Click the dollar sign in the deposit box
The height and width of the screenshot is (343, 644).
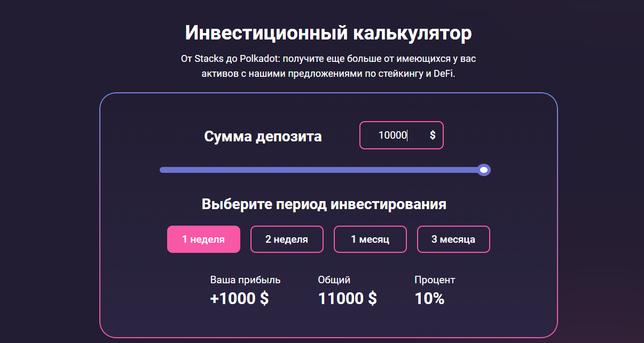(434, 135)
